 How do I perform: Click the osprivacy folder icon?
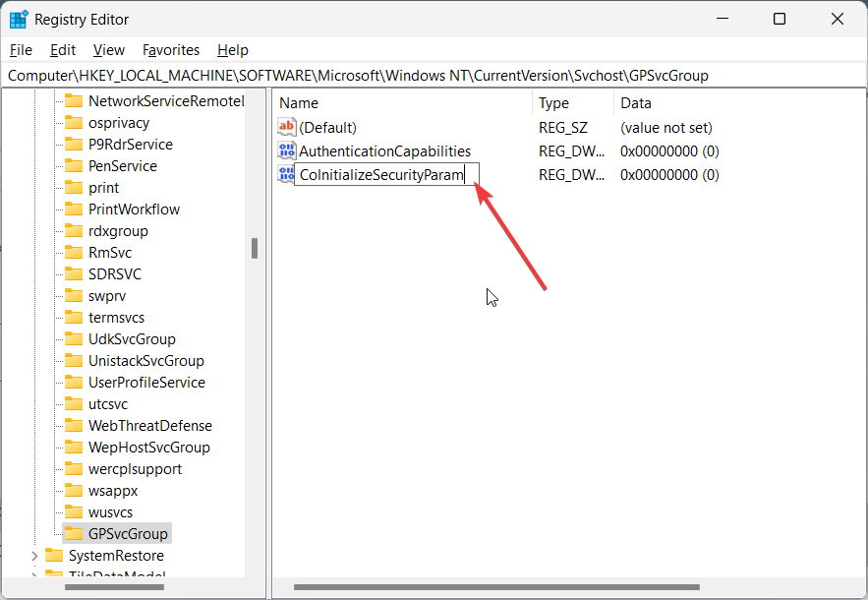click(x=73, y=122)
